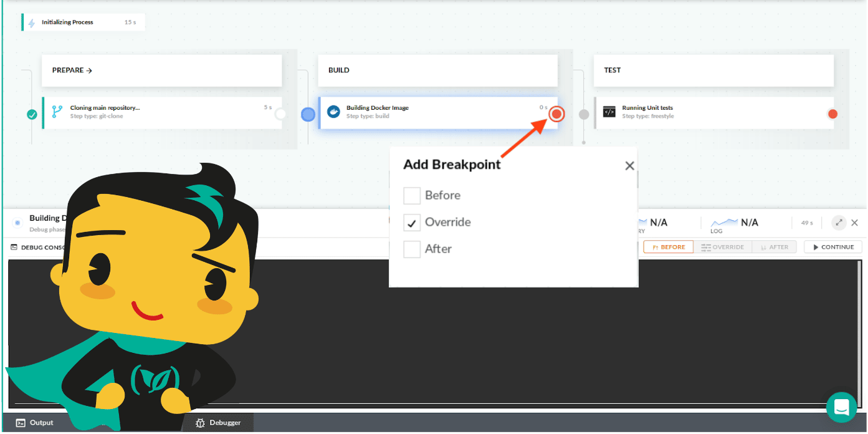Click the red breakpoint on Running Unit tests

tap(832, 114)
